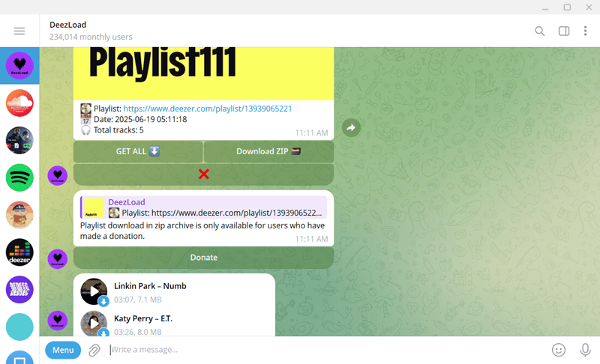Play the Katy Perry – E.T. track

point(94,324)
